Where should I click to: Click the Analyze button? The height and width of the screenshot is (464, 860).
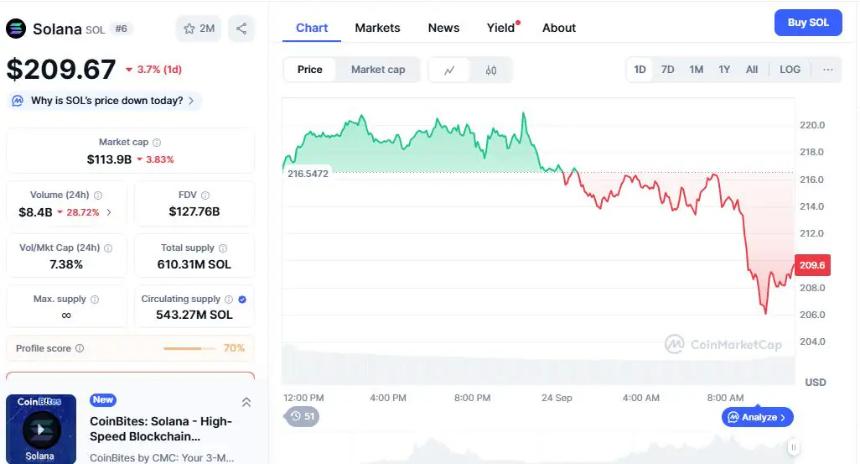757,417
